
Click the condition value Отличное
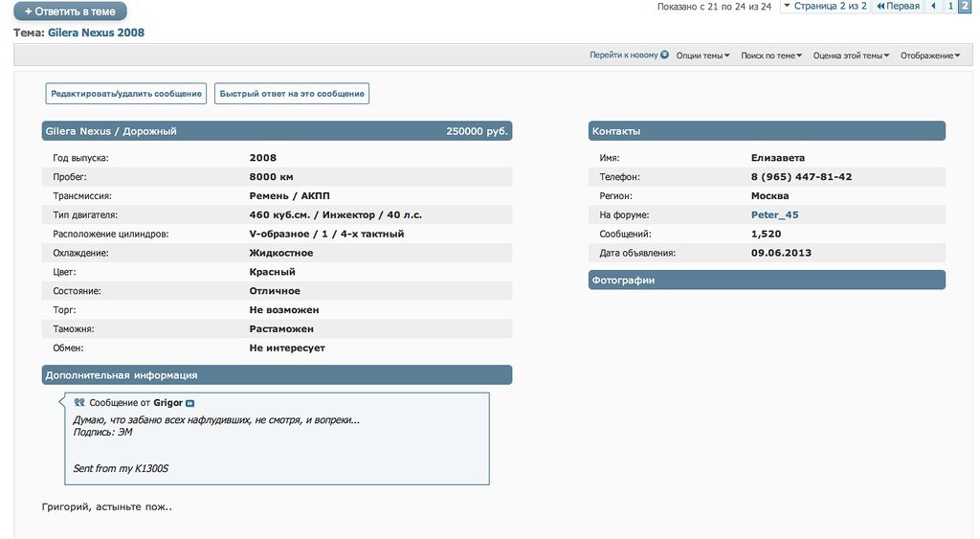pyautogui.click(x=275, y=291)
